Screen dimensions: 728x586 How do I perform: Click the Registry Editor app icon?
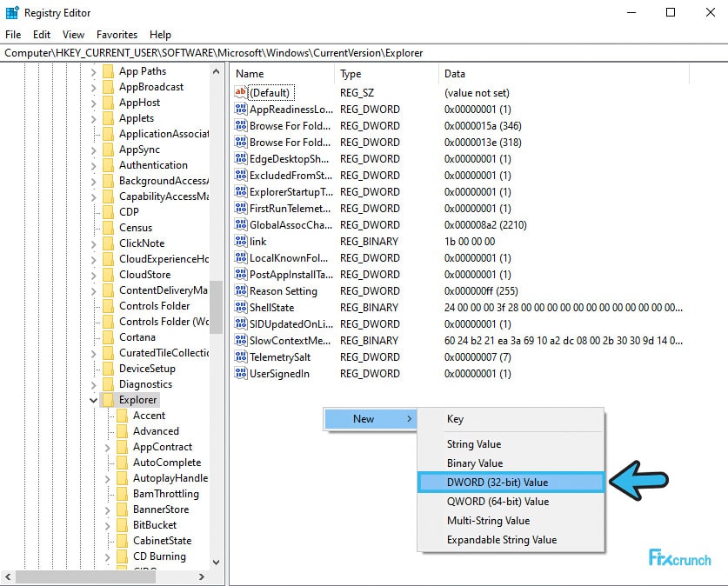coord(12,12)
